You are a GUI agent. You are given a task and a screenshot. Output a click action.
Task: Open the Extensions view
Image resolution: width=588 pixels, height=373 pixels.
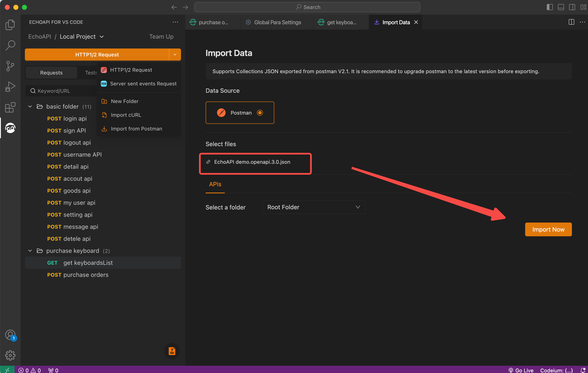10,107
